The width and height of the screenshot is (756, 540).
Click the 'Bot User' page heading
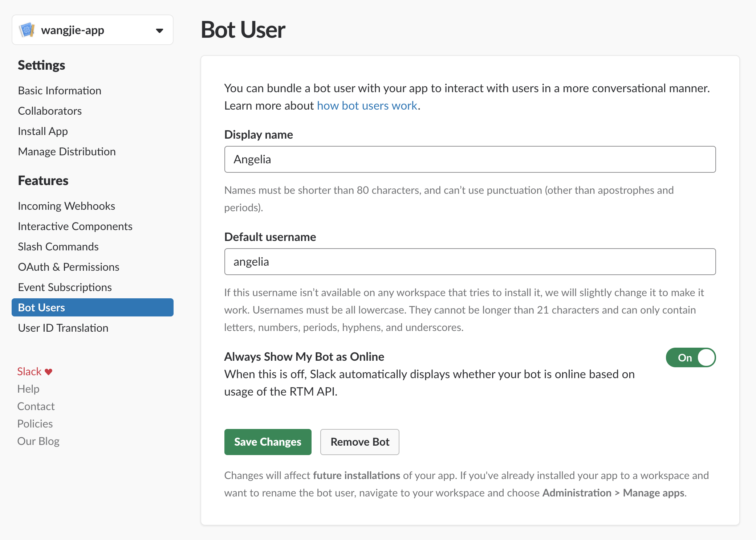(x=243, y=29)
